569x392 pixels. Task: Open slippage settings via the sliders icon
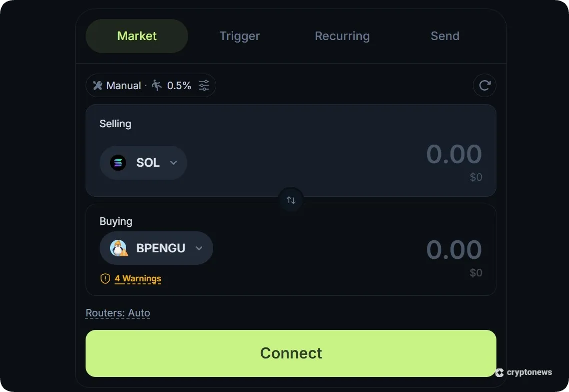[204, 85]
